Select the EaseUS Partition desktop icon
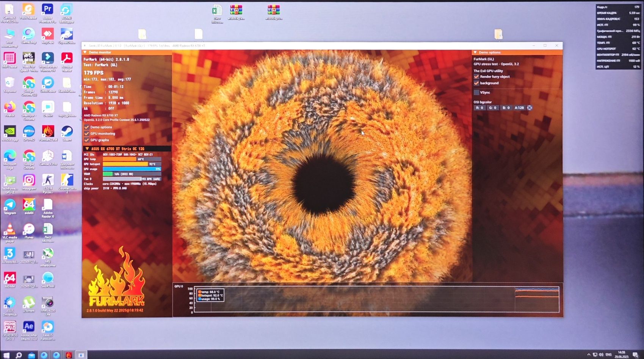644x359 pixels. pyautogui.click(x=48, y=331)
